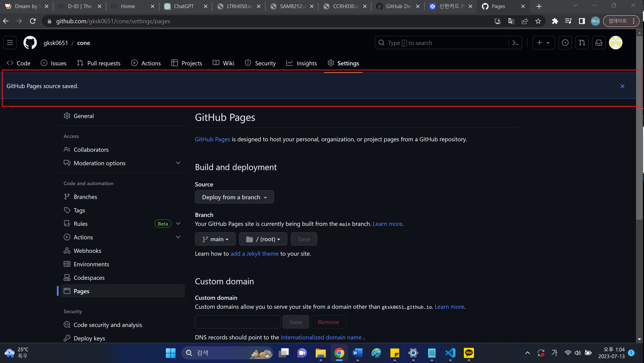Click the Save button next to branch folder
Screen dimensions: 644x363
(304, 239)
